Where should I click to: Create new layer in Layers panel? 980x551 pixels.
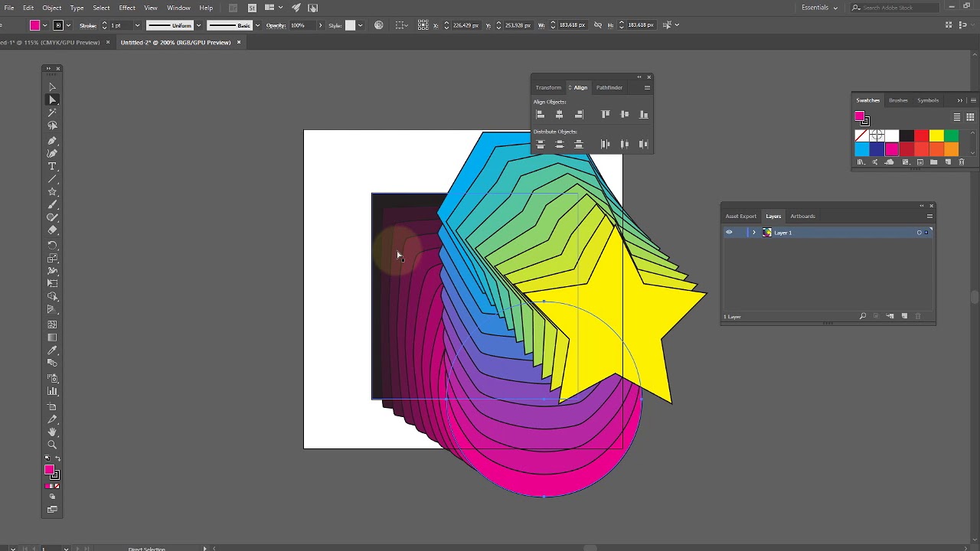tap(904, 316)
